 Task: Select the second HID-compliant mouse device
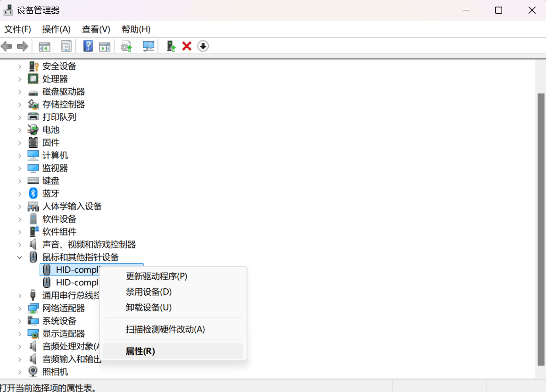(76, 283)
